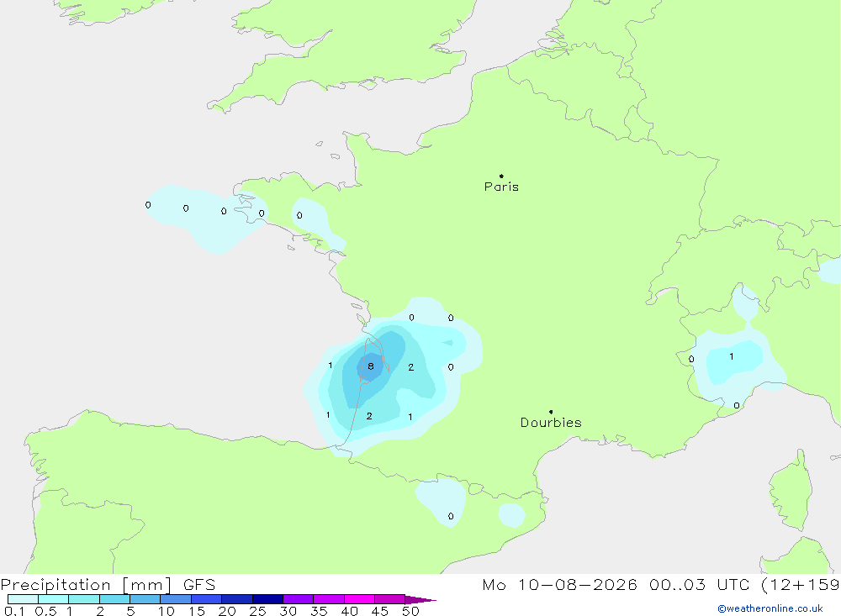The image size is (841, 616).
Task: Click the 'Mo 10-08-2026' date text
Action: pos(559,584)
